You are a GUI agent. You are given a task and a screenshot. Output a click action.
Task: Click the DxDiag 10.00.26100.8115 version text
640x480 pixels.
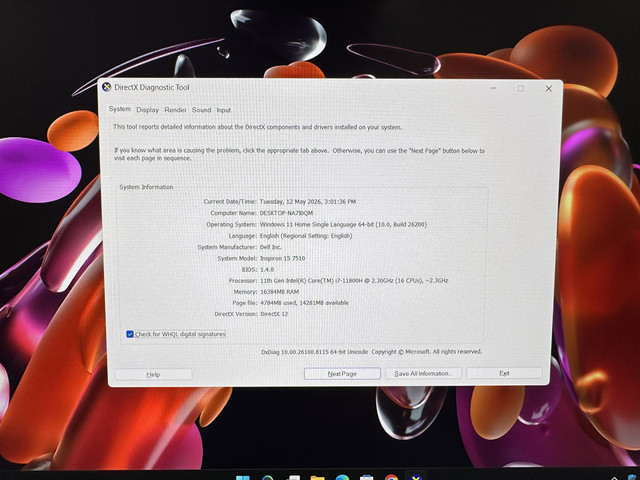pyautogui.click(x=314, y=352)
